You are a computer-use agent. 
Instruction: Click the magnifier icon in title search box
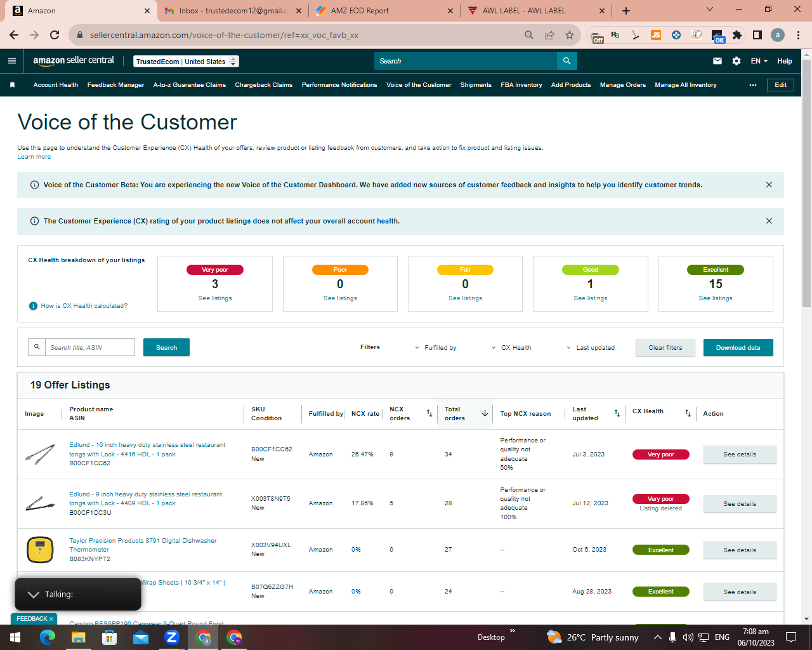[37, 347]
